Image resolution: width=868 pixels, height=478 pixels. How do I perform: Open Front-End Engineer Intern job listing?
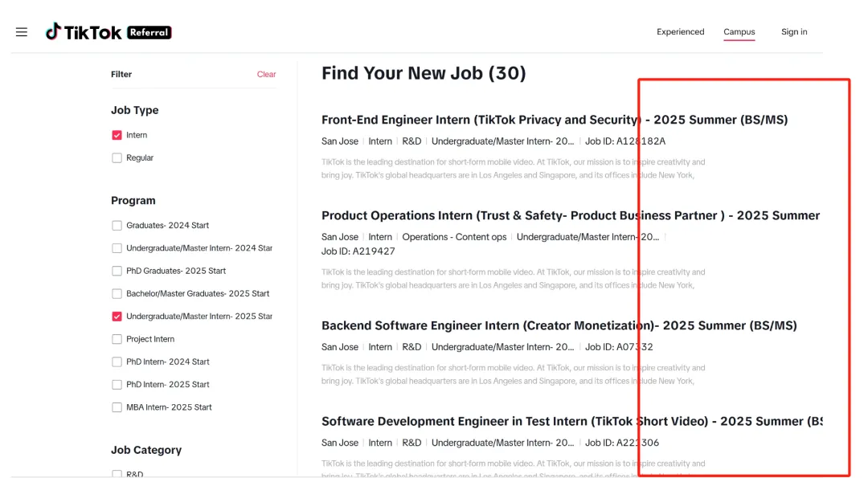[554, 120]
